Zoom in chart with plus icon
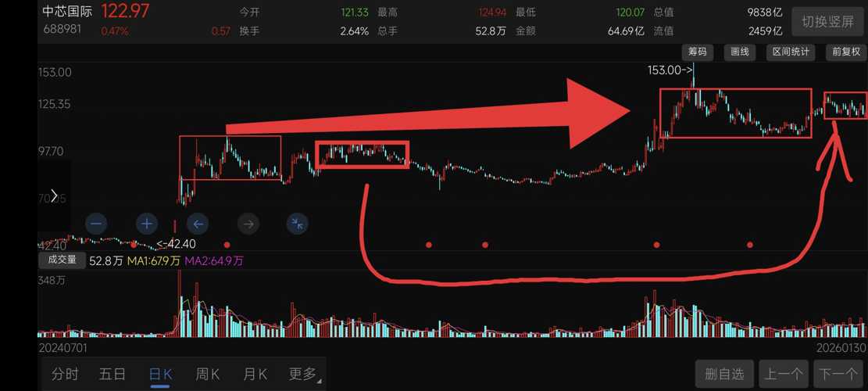The height and width of the screenshot is (391, 868). pos(147,224)
